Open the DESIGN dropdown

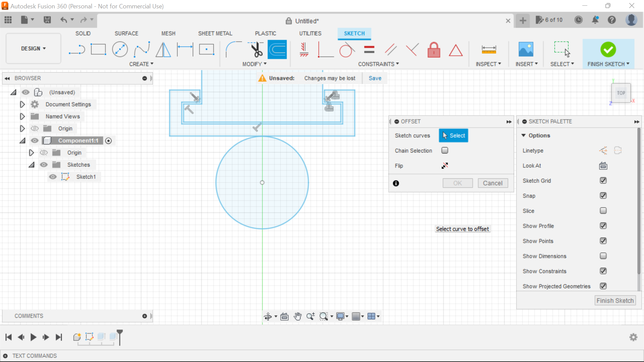33,48
